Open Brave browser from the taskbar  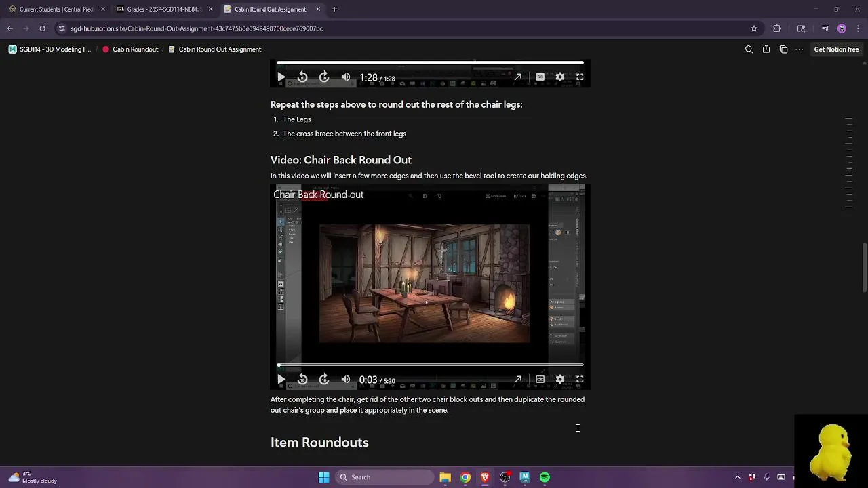tap(485, 477)
